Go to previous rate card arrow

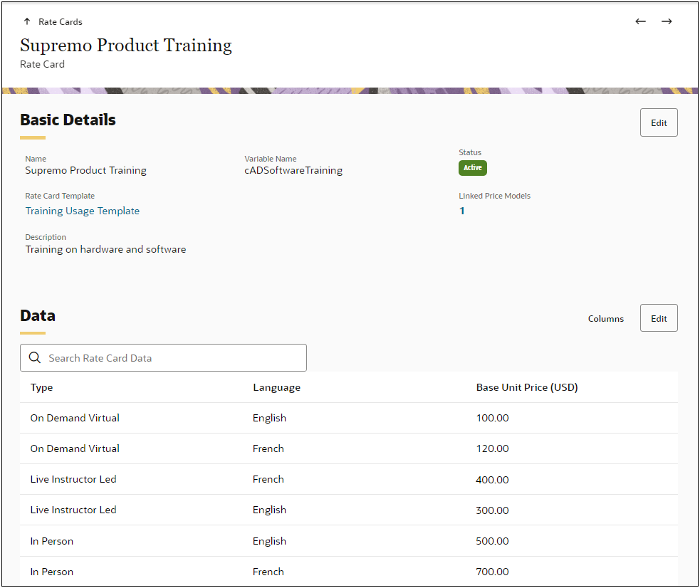(640, 21)
